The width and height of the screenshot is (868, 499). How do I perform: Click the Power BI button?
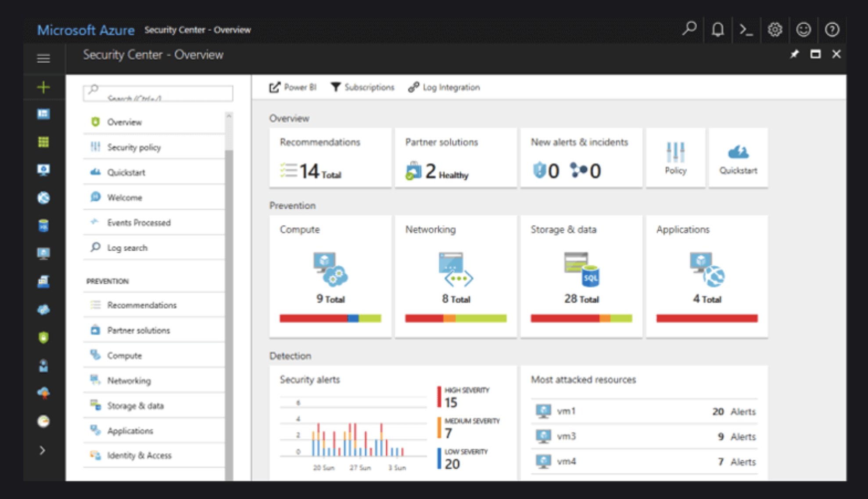293,87
